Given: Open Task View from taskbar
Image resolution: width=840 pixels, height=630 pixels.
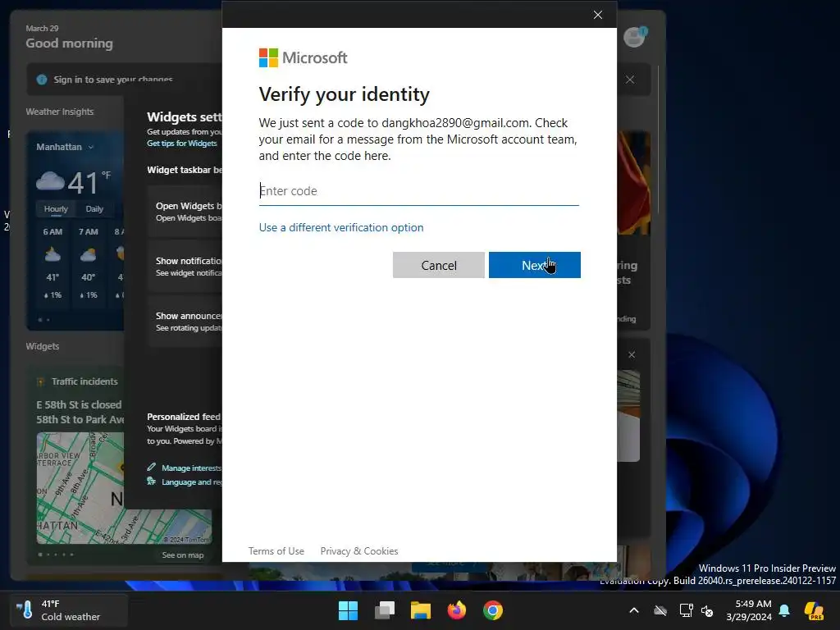Looking at the screenshot, I should [x=385, y=610].
